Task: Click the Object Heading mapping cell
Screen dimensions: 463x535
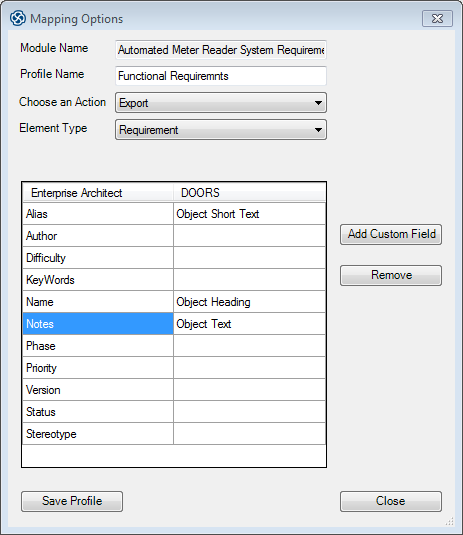Action: (x=249, y=302)
